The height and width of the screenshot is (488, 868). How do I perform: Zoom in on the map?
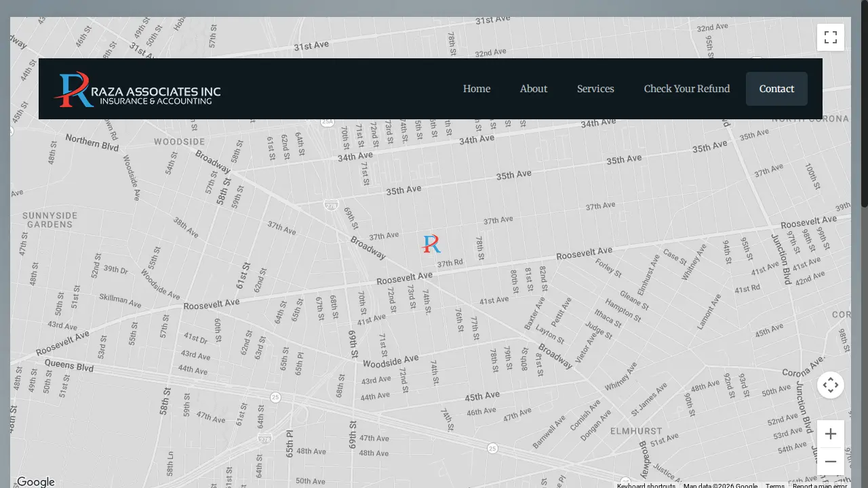[831, 434]
